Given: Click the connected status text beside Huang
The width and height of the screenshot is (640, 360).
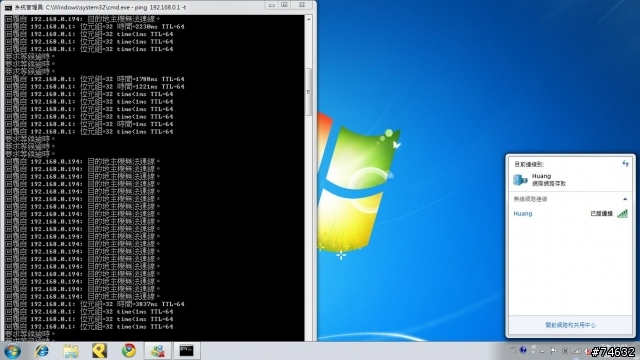Looking at the screenshot, I should point(601,213).
